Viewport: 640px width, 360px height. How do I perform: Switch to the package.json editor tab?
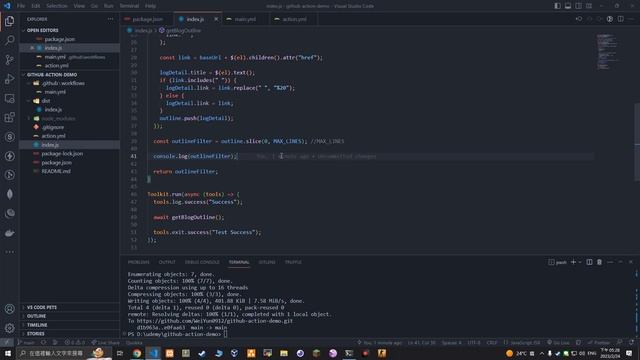click(147, 19)
